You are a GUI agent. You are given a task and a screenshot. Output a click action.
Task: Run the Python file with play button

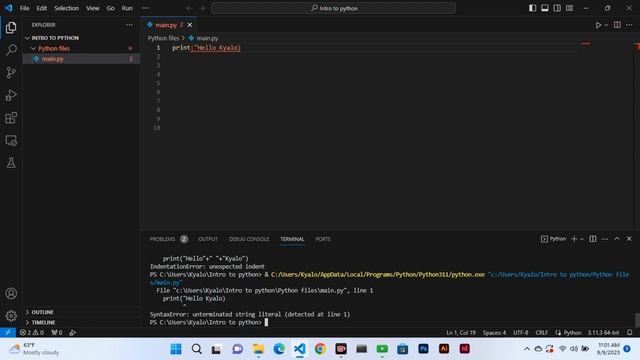598,25
